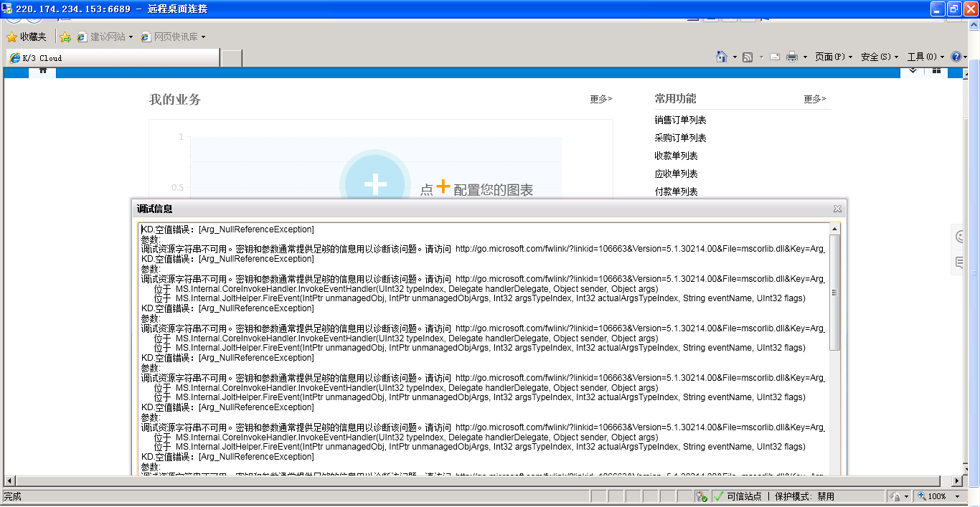
Task: Open the 建议网站 favorites link
Action: [x=105, y=37]
